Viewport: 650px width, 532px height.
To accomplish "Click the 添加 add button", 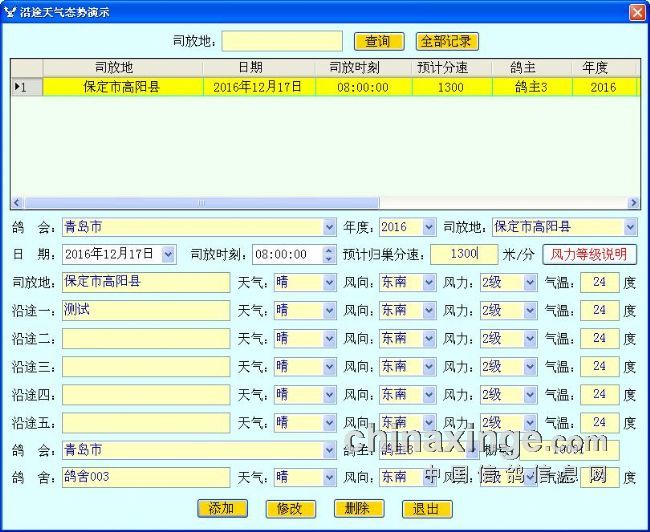I will 222,508.
